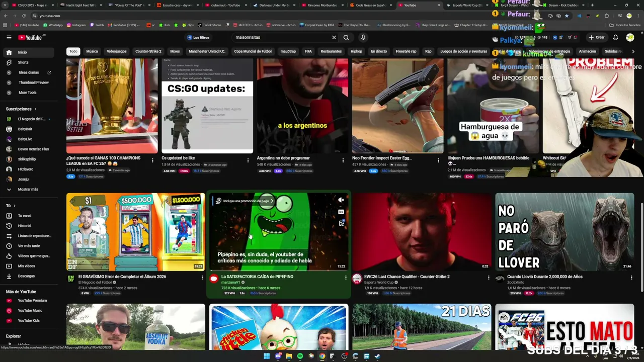Open the NO PARÓ DE LLOVER dinosaur thumbnail
The width and height of the screenshot is (644, 362).
(x=565, y=232)
